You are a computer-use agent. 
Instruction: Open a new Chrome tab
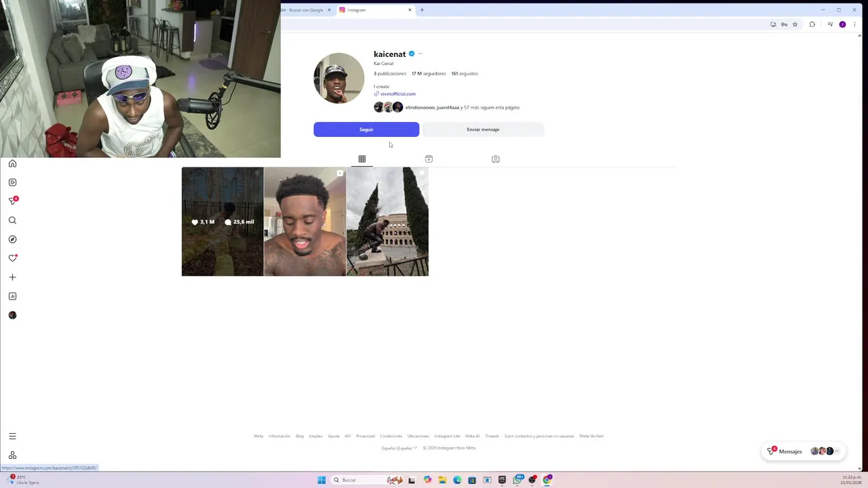point(422,10)
